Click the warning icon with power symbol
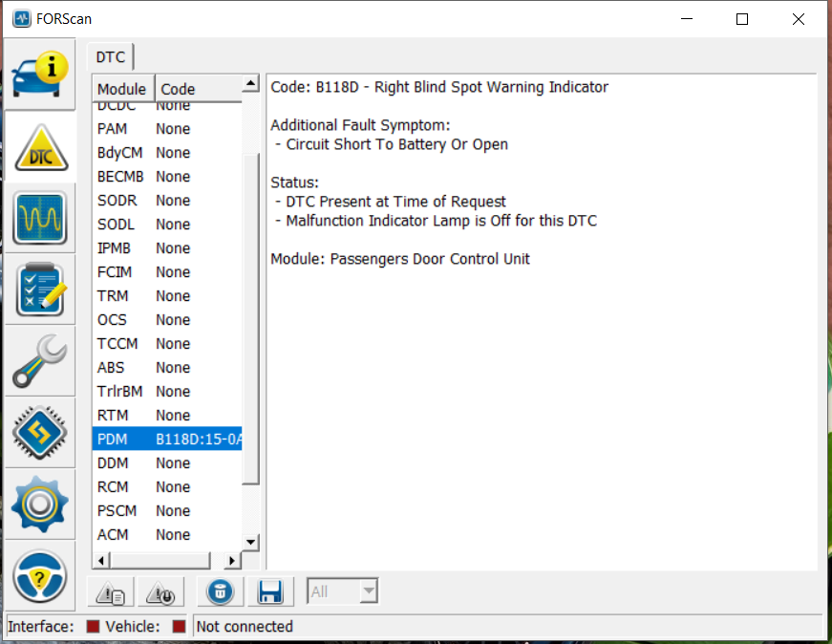 [160, 591]
